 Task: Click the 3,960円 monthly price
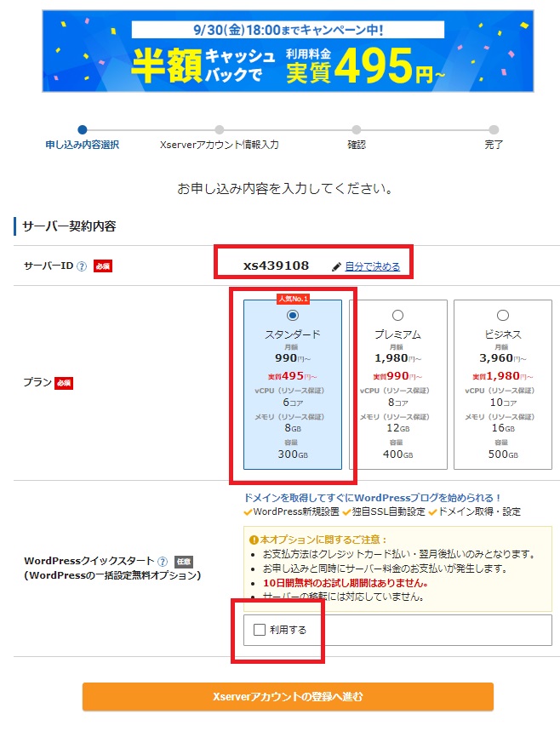(503, 358)
